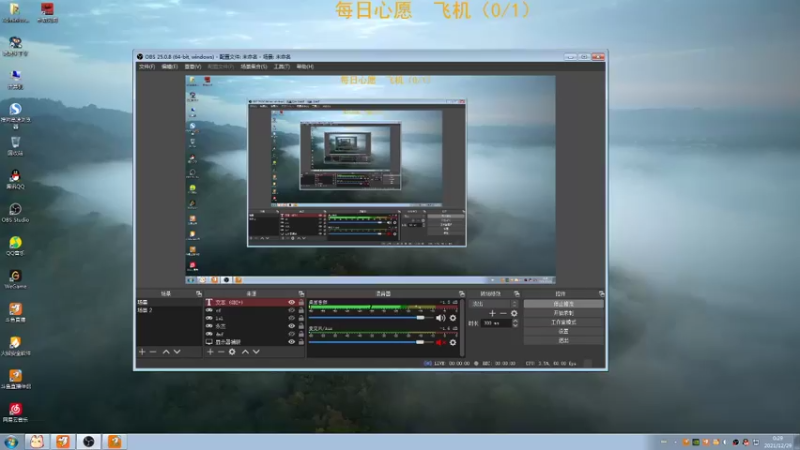The width and height of the screenshot is (800, 450).
Task: Open OBS Studio desktop shortcut
Action: coord(15,213)
